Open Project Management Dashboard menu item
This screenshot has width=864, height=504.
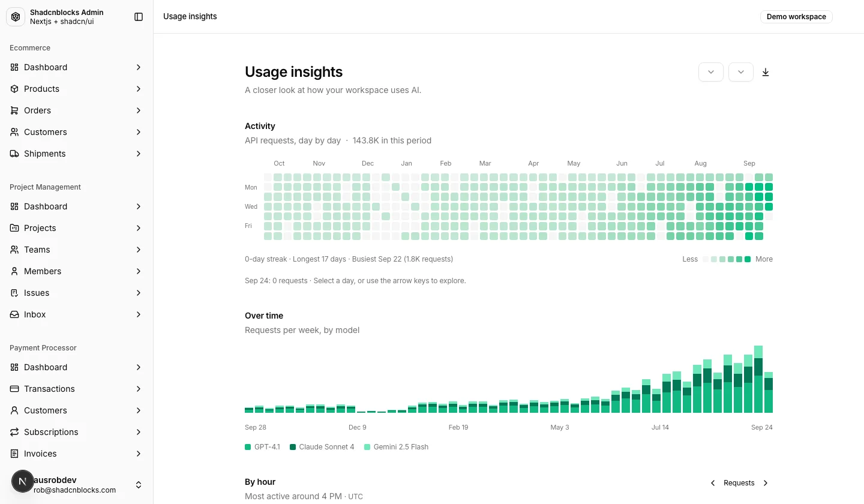coord(77,206)
